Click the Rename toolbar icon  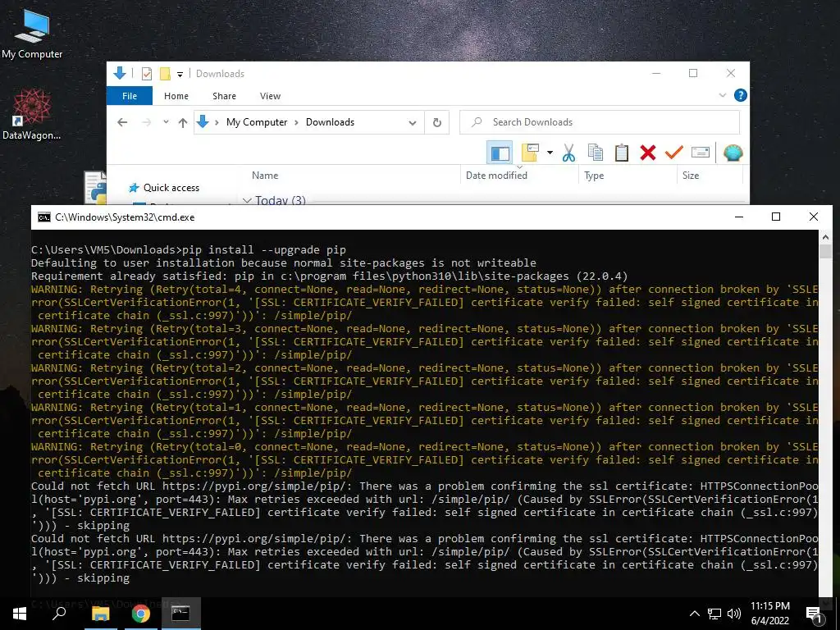coord(701,153)
